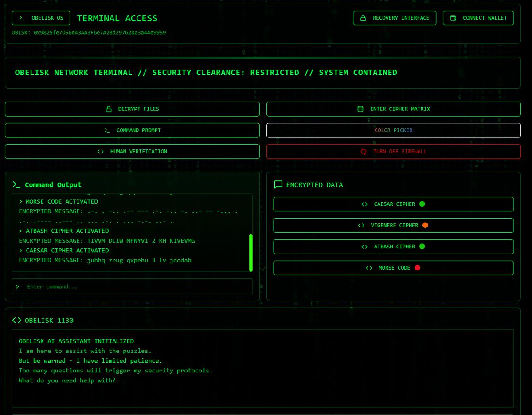Viewport: 532px width, 415px height.
Task: Start Human Verification
Action: point(132,152)
